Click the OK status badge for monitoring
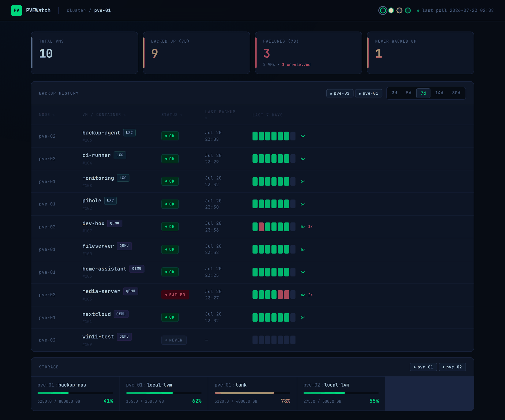 click(x=170, y=181)
